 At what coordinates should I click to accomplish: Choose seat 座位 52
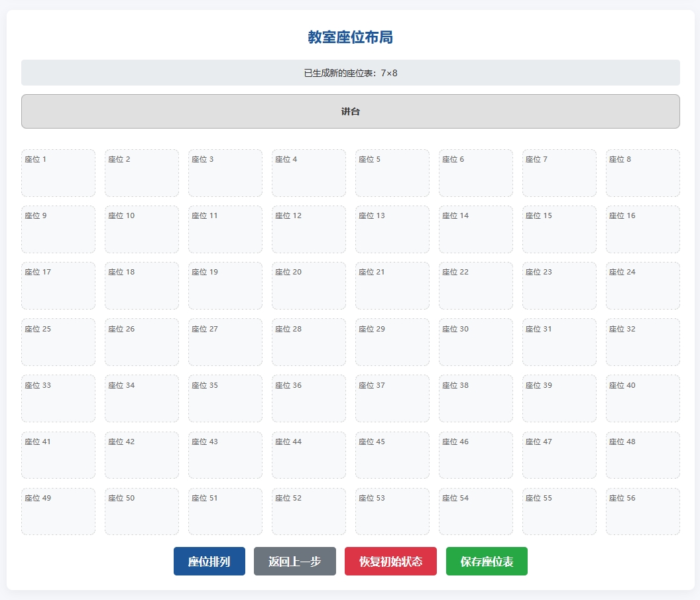pyautogui.click(x=309, y=512)
